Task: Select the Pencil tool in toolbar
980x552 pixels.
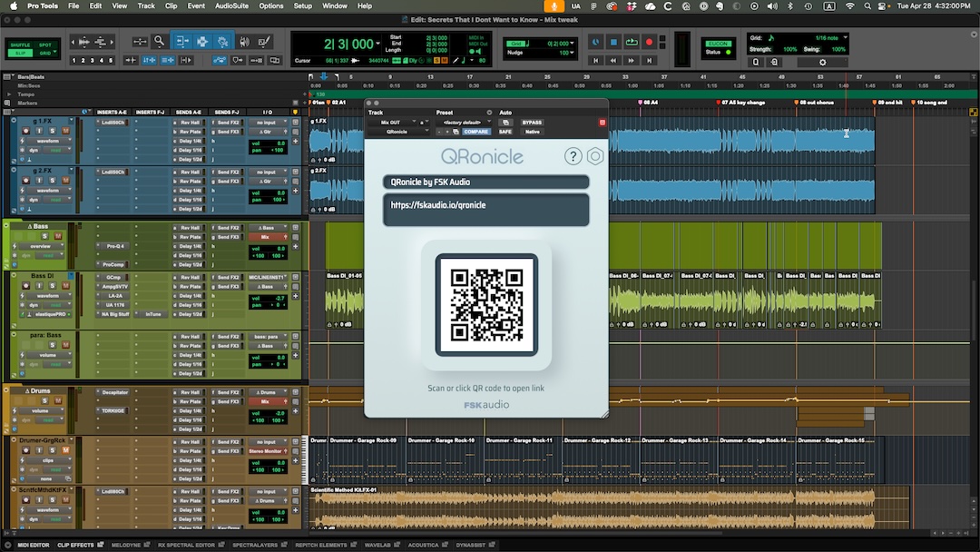Action: tap(264, 41)
